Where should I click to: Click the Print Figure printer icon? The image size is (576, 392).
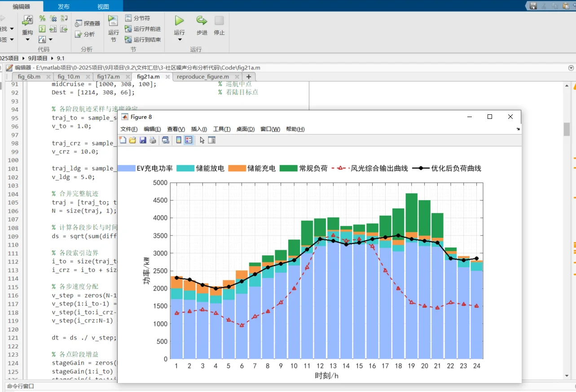[x=153, y=140]
